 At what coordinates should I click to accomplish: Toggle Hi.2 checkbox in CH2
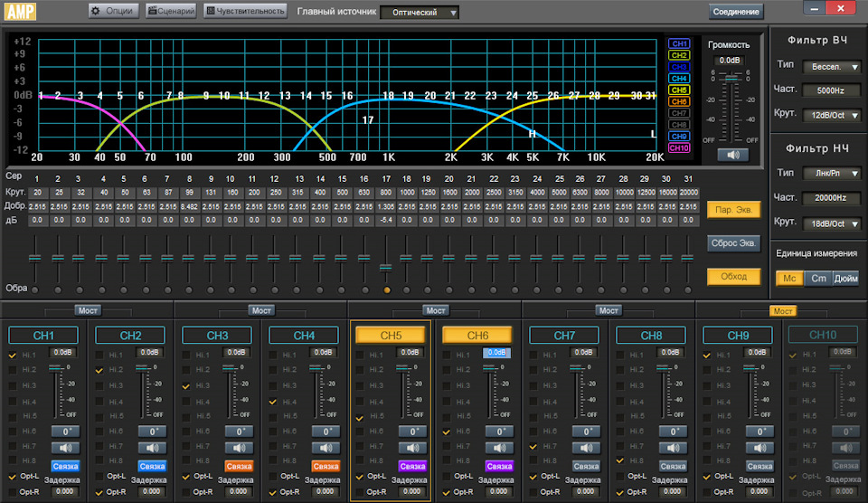[x=99, y=370]
